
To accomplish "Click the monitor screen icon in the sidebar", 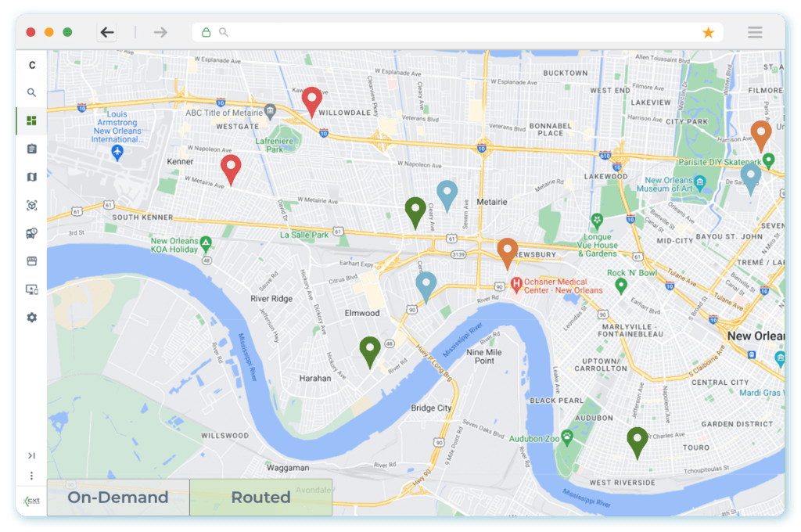I will click(31, 289).
